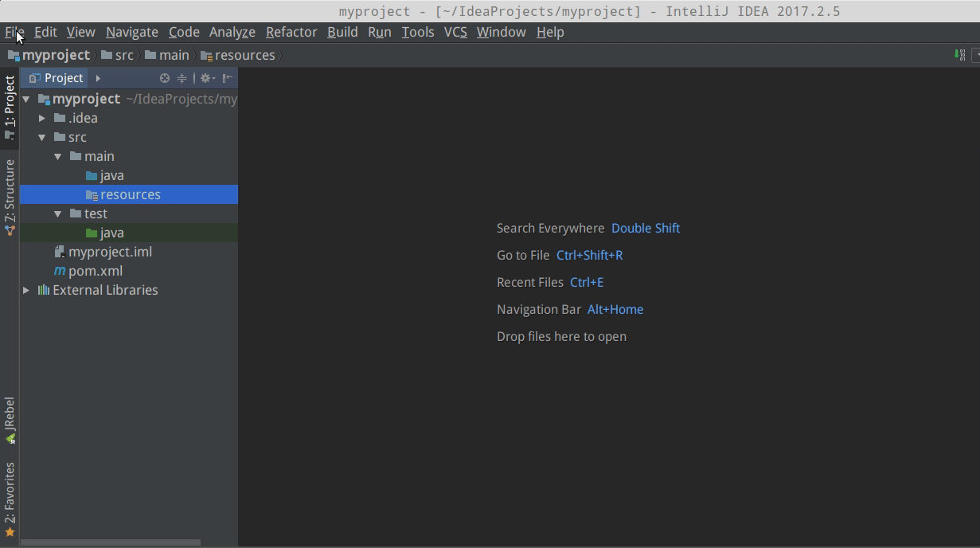Click the Scroll from Source crosshair icon
The width and height of the screenshot is (980, 548).
(165, 78)
